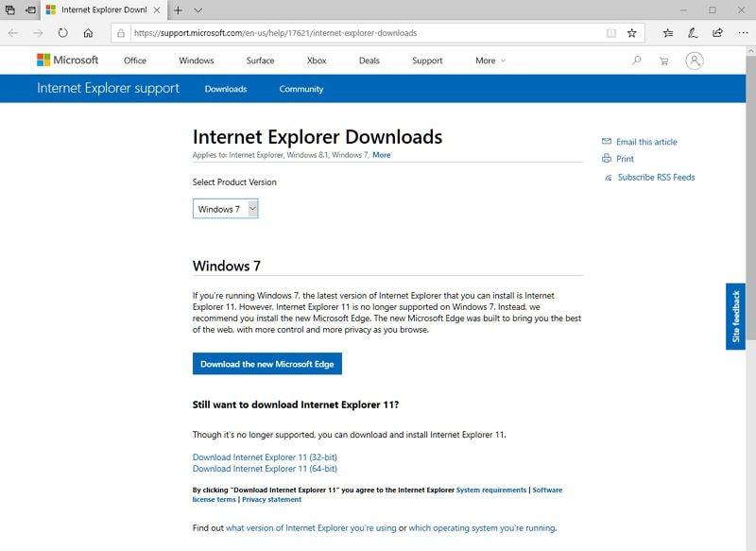Open a new browser tab
The width and height of the screenshot is (756, 551).
[x=178, y=9]
